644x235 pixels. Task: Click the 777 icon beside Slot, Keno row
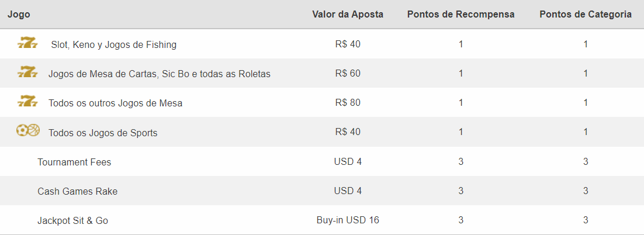[27, 42]
